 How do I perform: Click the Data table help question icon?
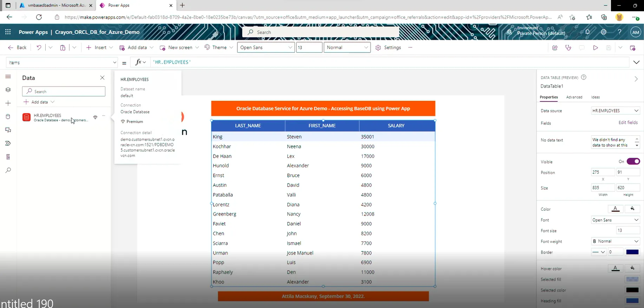coord(584,77)
